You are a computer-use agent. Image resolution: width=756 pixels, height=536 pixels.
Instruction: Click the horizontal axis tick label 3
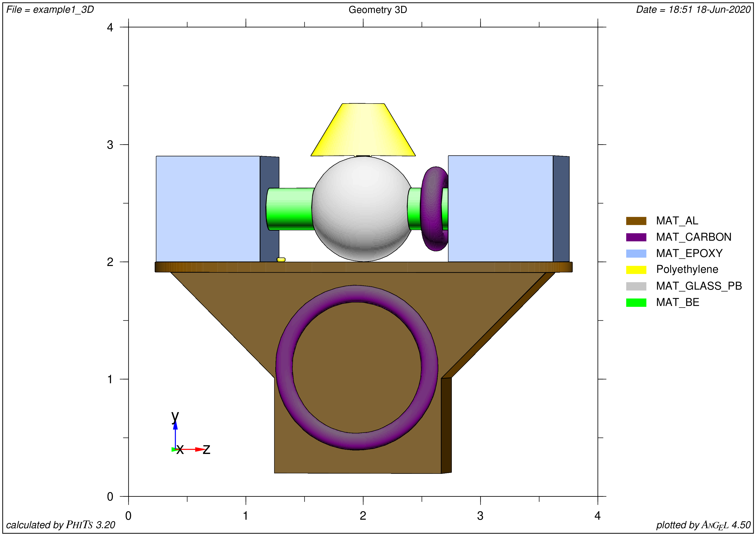[480, 515]
